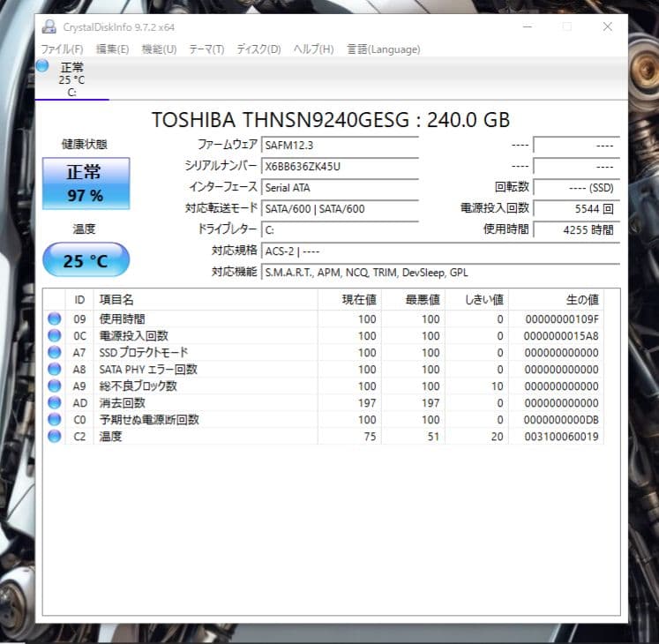
Task: Click the しきい値 column header
Action: point(476,300)
